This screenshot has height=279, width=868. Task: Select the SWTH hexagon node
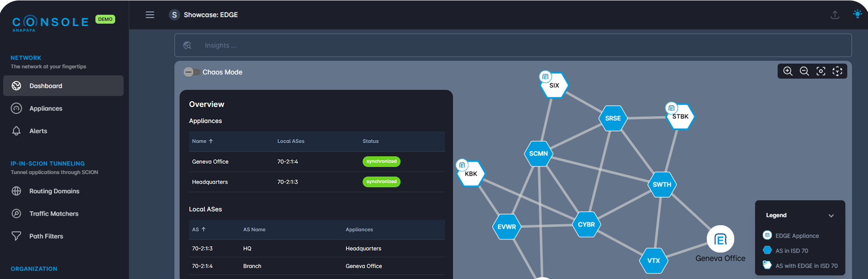[662, 185]
